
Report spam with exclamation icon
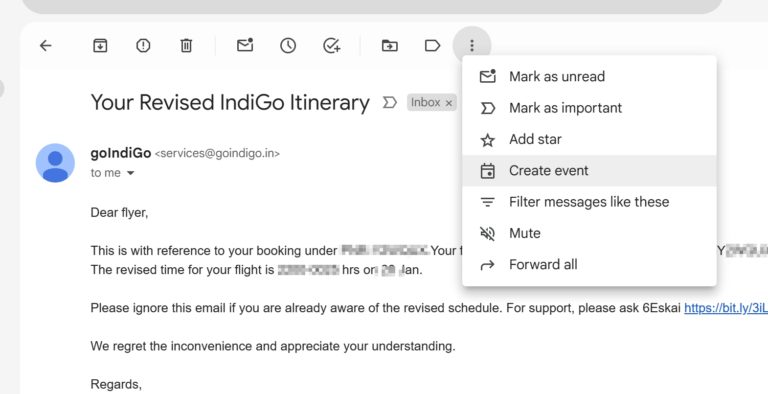tap(143, 46)
